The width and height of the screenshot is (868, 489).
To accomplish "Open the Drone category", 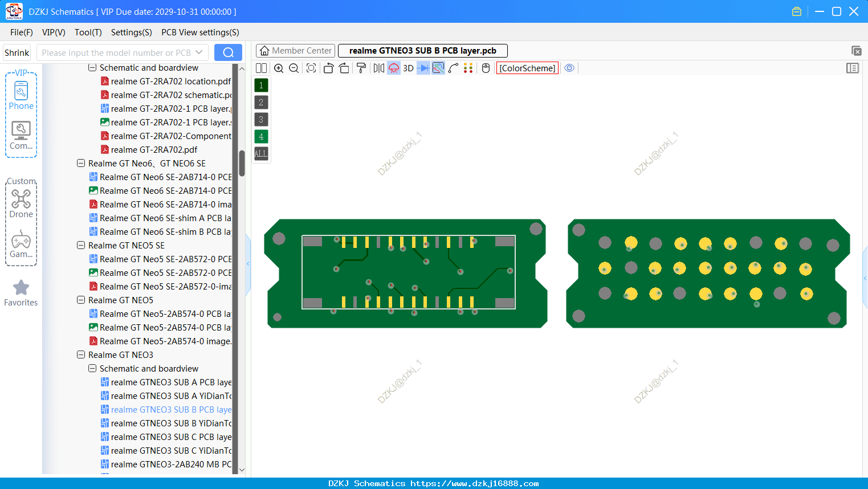I will click(21, 204).
